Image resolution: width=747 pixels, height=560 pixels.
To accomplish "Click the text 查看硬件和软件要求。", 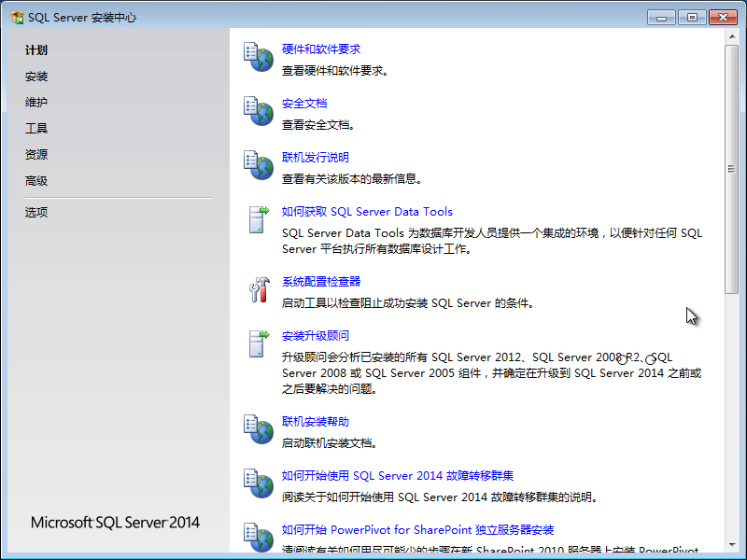I will pyautogui.click(x=336, y=71).
